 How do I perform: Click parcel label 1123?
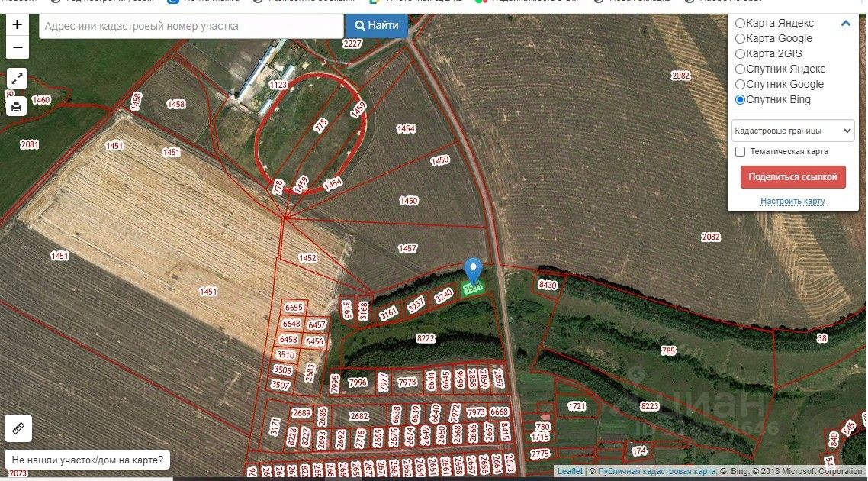(x=278, y=85)
